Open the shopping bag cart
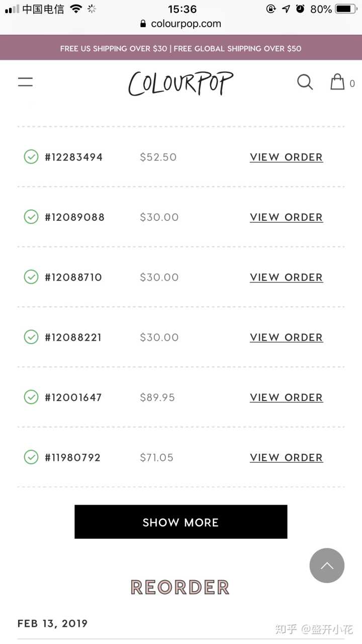The image size is (362, 644). [x=337, y=82]
